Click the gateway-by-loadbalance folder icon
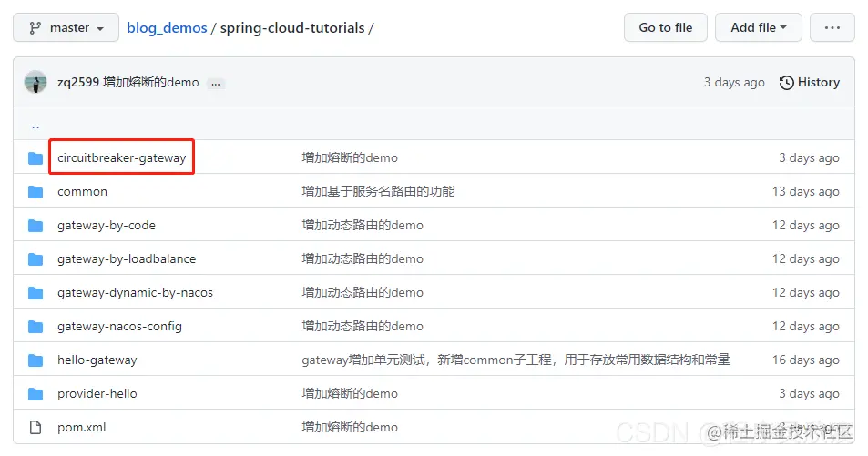The image size is (868, 456). (36, 259)
